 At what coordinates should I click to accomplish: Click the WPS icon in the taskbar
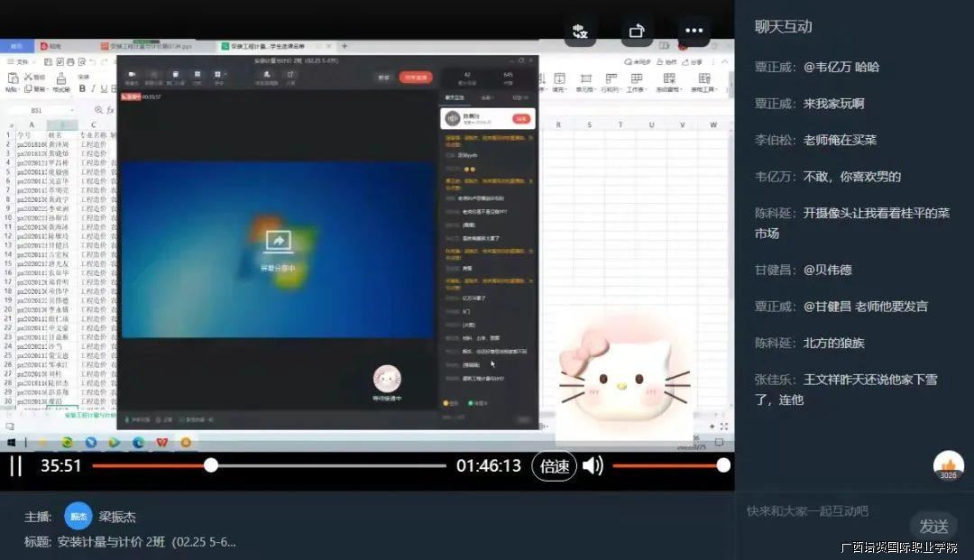click(x=162, y=443)
